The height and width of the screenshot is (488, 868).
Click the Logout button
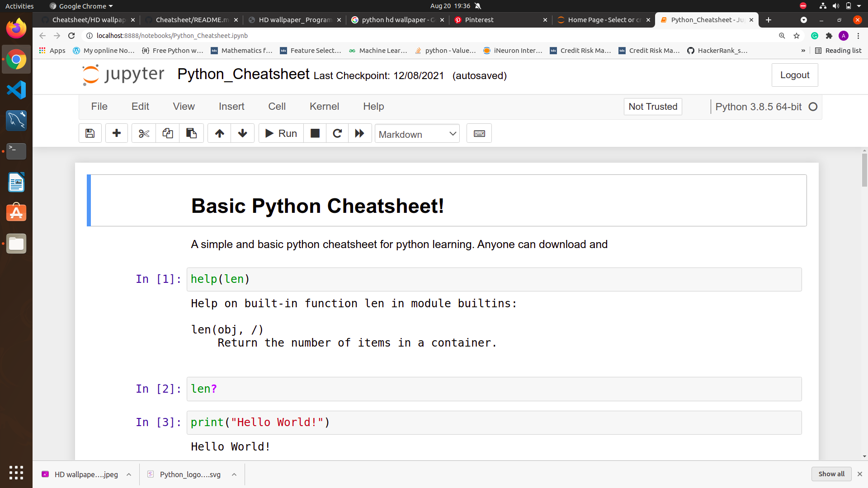tap(794, 75)
